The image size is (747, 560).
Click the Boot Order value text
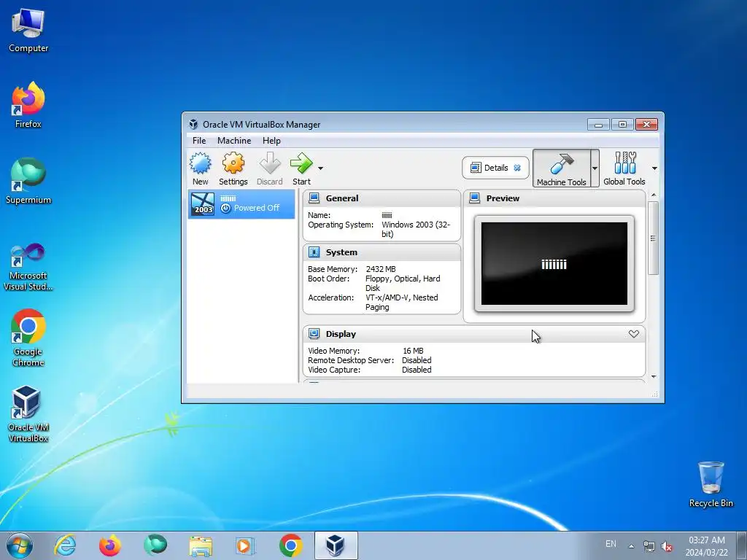coord(403,284)
